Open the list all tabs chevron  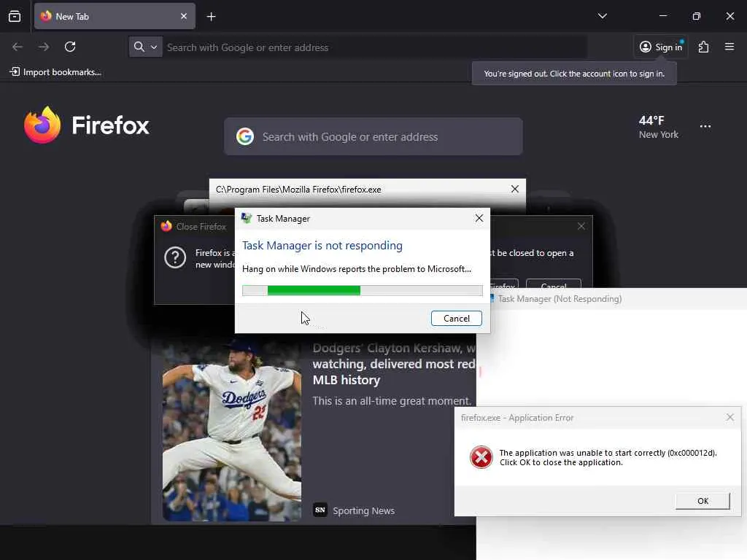pos(602,16)
